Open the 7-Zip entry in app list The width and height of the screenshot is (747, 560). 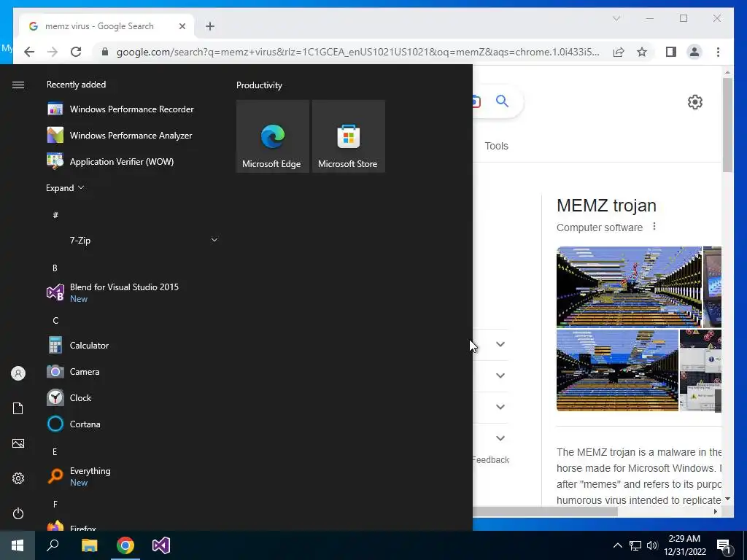tap(133, 241)
